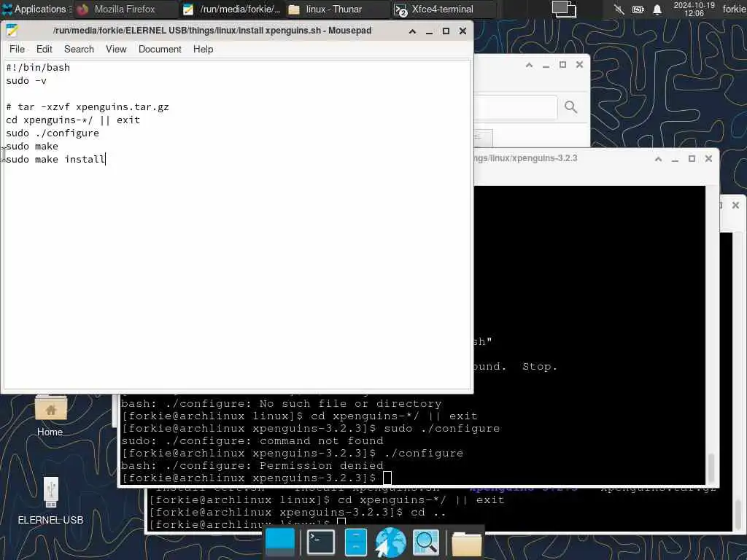Switch to Mousepad taskbar entry /run/media/forkie
The image size is (747, 560).
click(x=233, y=9)
